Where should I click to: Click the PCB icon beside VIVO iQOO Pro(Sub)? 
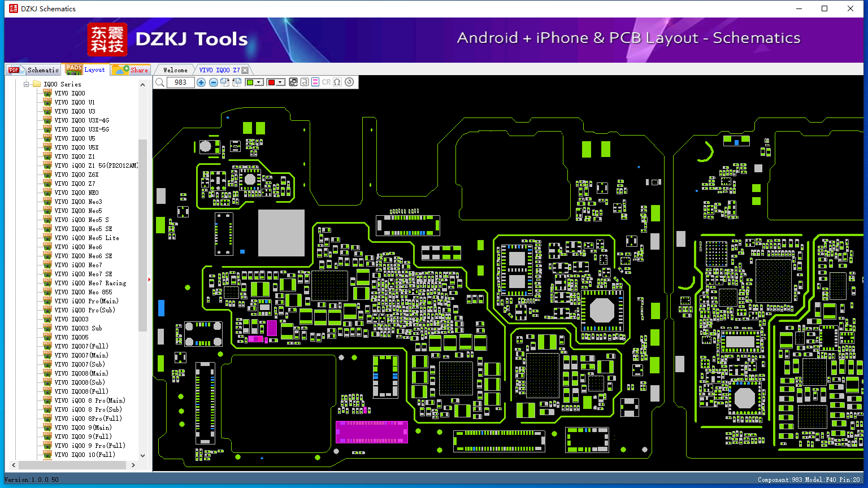click(47, 310)
